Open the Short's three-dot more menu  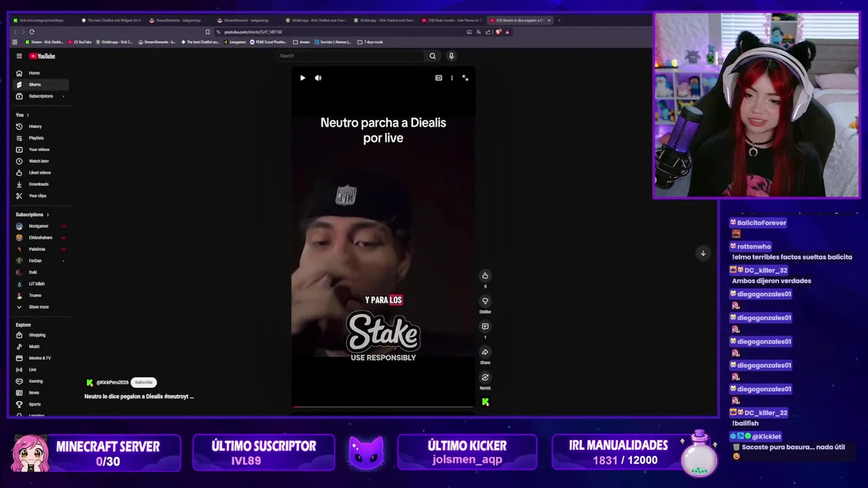(x=452, y=78)
